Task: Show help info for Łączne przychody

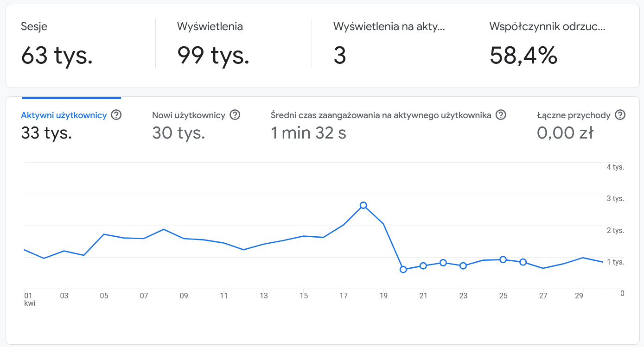Action: click(x=620, y=115)
